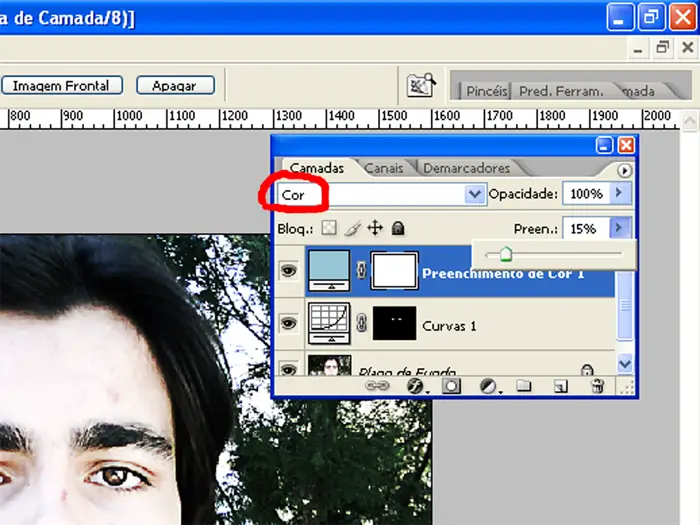Switch to the Canais tab

[x=384, y=169]
